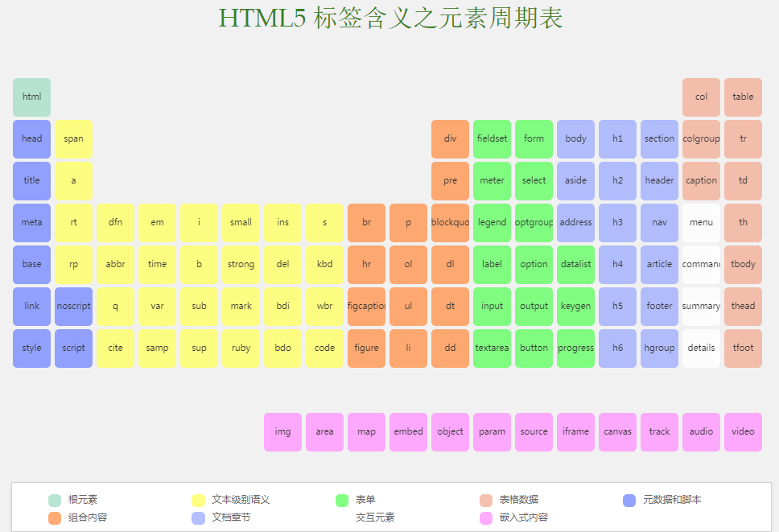Select the command element tile
Screen dimensions: 779x532
(x=701, y=264)
